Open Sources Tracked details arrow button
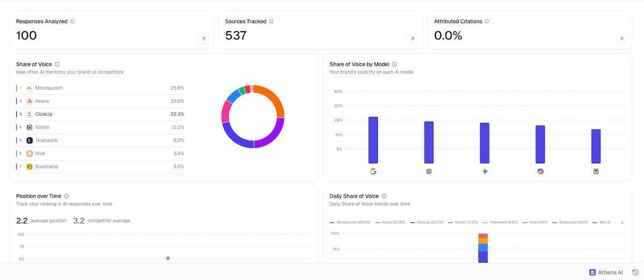This screenshot has width=644, height=280. (412, 39)
